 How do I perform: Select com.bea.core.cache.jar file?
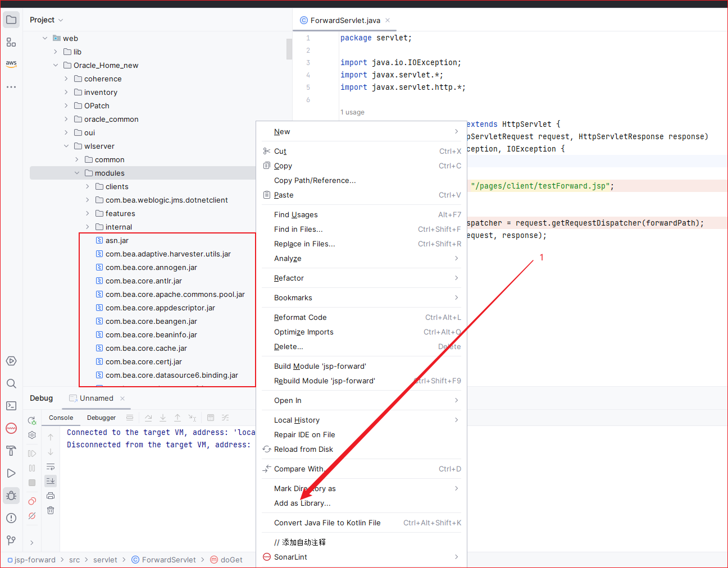tap(146, 348)
